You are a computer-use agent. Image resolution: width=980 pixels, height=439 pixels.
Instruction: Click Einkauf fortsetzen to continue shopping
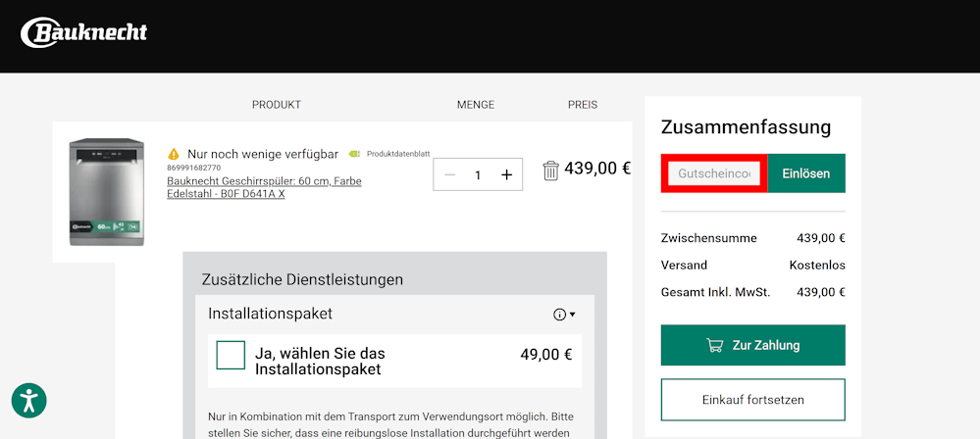(753, 400)
